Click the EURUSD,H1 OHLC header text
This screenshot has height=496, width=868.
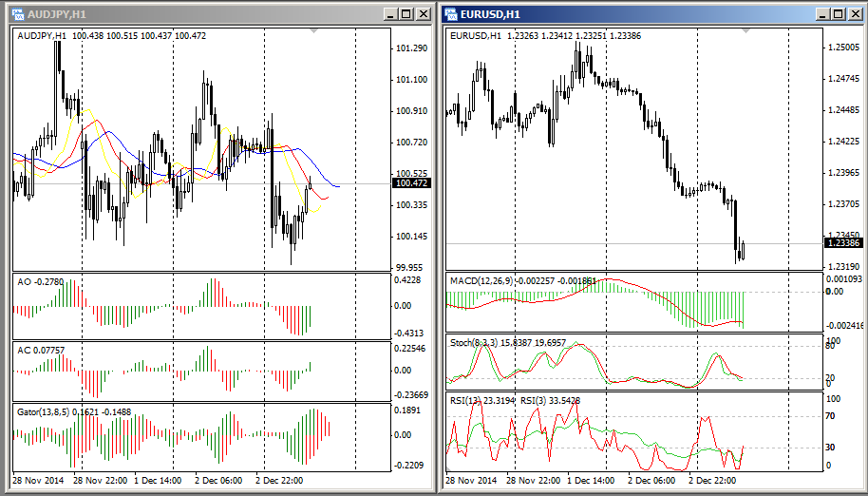[546, 36]
